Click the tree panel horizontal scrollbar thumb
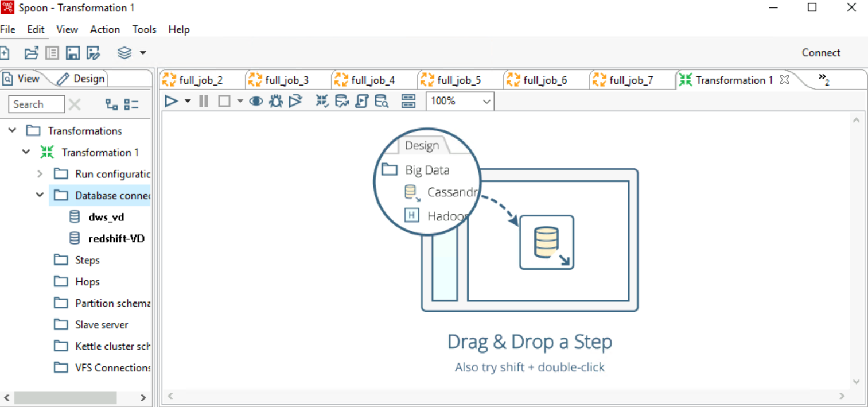The image size is (868, 407). click(x=65, y=397)
